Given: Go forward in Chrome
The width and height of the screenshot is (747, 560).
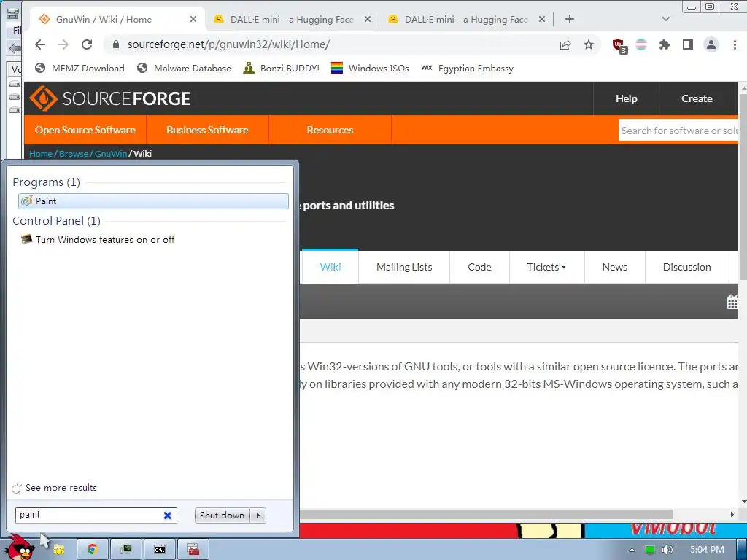Looking at the screenshot, I should [63, 44].
